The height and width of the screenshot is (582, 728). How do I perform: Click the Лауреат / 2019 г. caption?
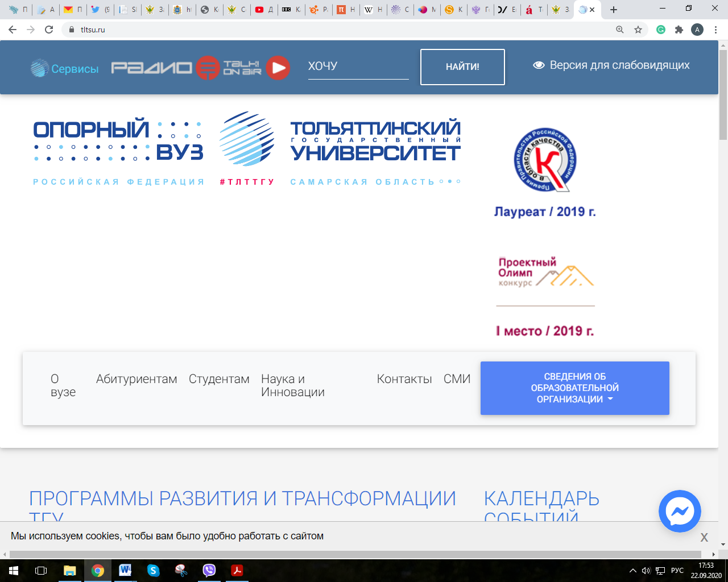tap(545, 212)
